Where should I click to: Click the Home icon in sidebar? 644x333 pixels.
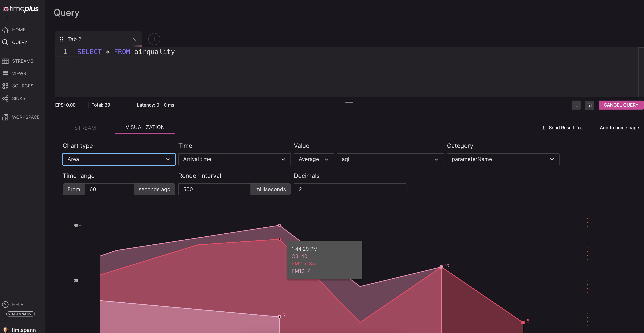(5, 30)
